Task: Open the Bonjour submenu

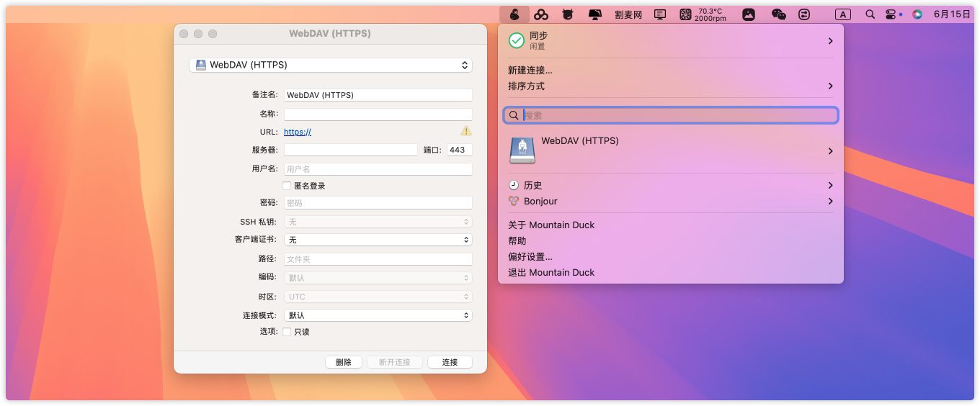Action: tap(671, 202)
